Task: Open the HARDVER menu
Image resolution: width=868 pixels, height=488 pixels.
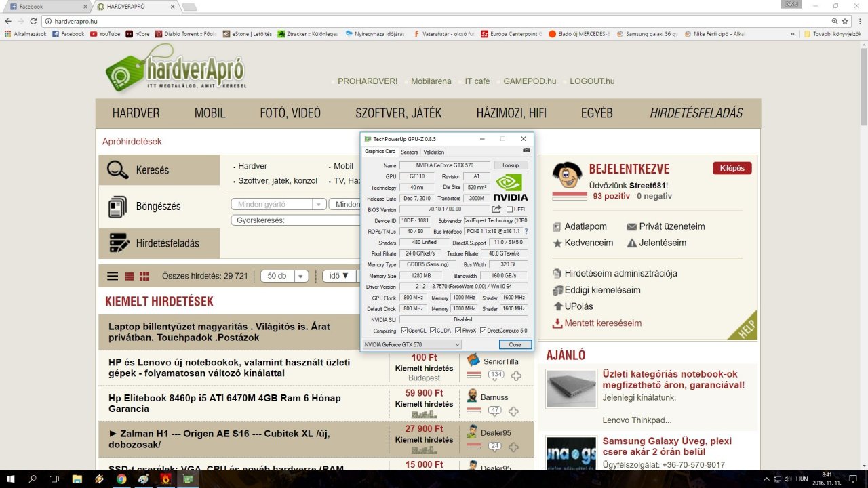Action: pos(136,113)
